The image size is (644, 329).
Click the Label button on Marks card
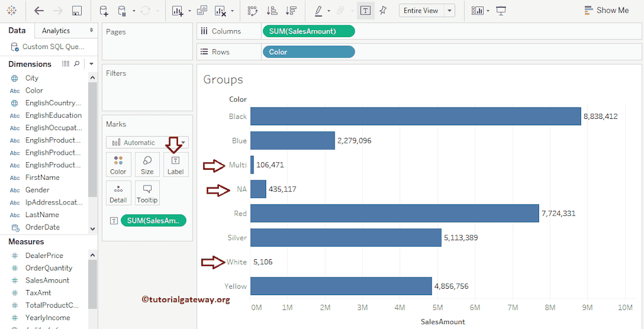click(x=176, y=165)
